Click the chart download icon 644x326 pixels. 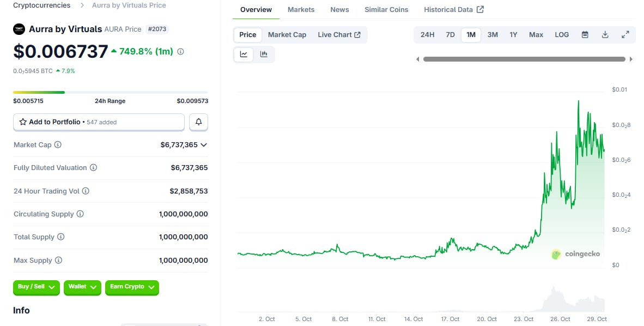(x=605, y=34)
